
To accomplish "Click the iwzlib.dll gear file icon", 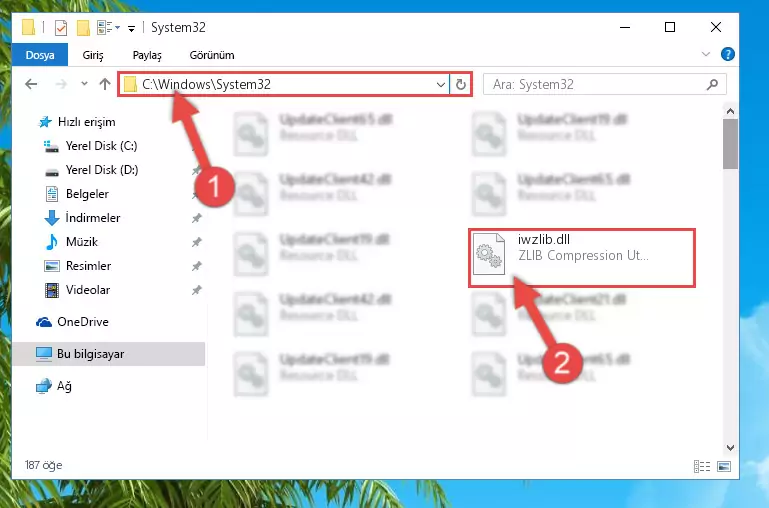I will pyautogui.click(x=489, y=254).
